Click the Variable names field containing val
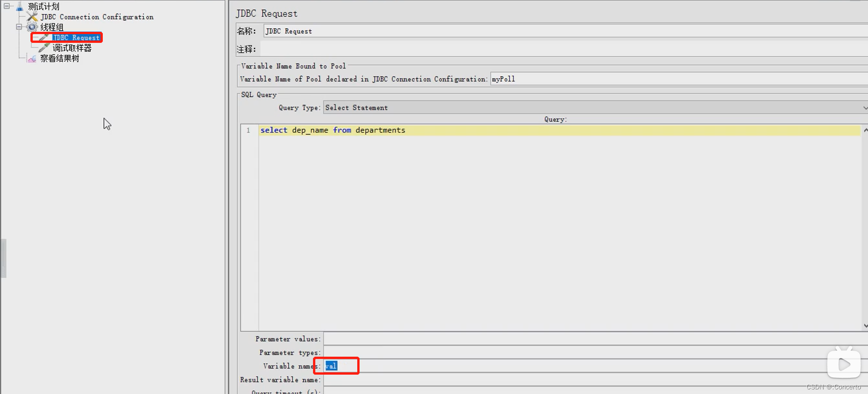Viewport: 868px width, 394px height. (x=596, y=366)
